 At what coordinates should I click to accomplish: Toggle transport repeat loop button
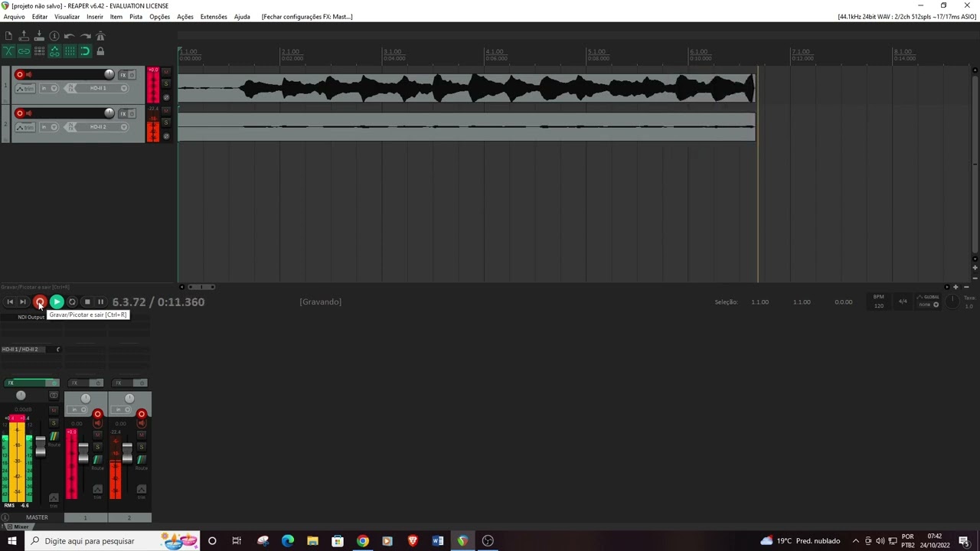pos(72,302)
